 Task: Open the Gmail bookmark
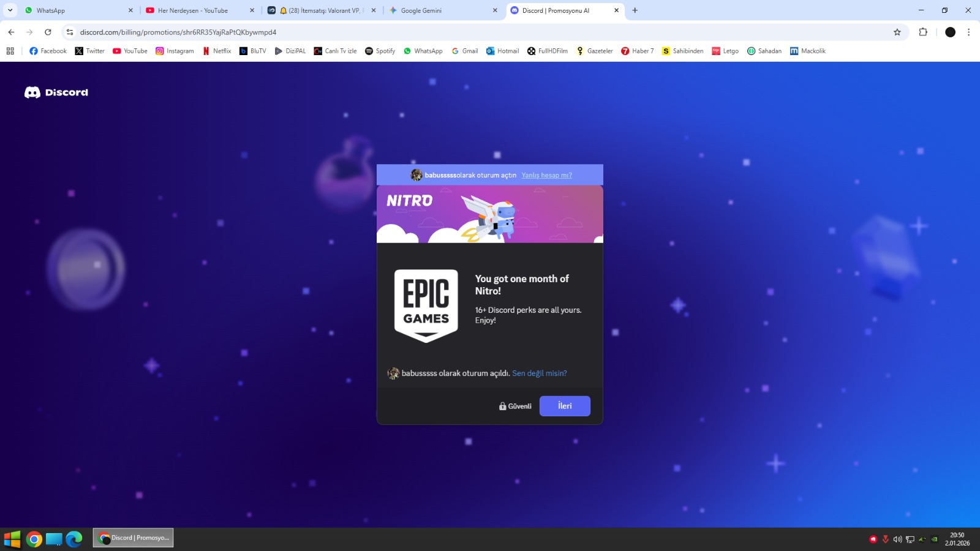(464, 51)
